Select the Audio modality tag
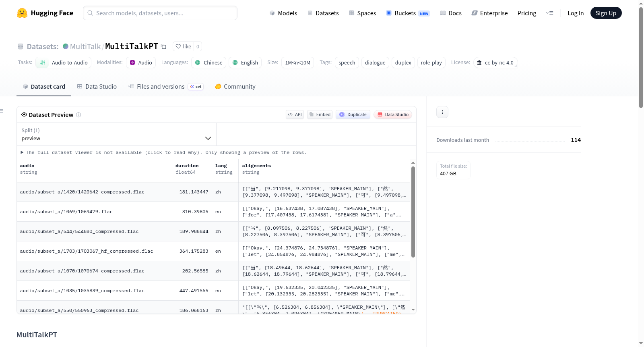The image size is (644, 347). (x=141, y=62)
